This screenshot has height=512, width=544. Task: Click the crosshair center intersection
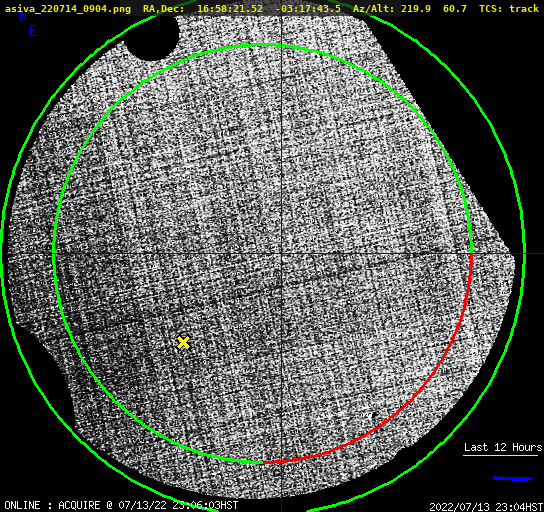point(281,254)
